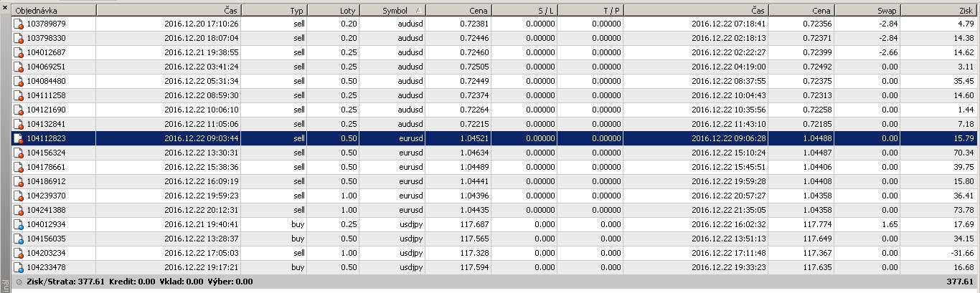Click profit value 73.78
The width and height of the screenshot is (980, 293).
point(963,210)
